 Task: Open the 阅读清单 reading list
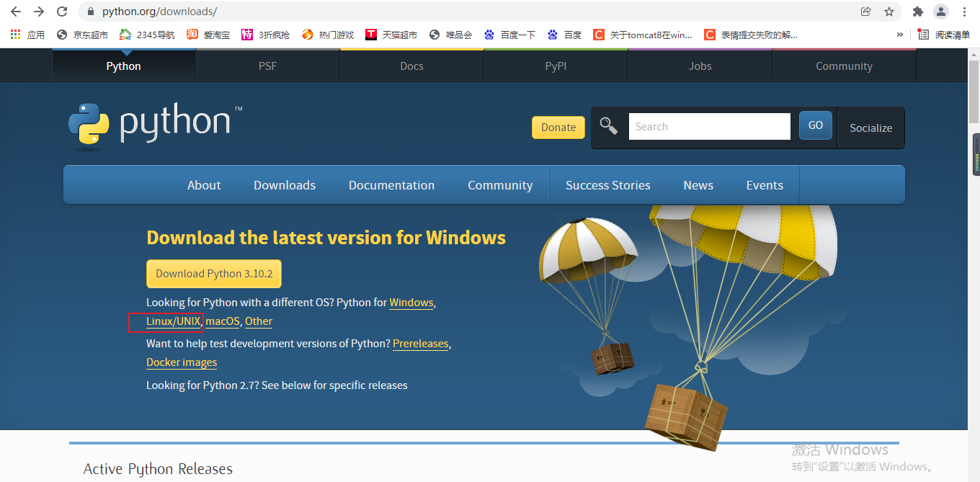coord(944,35)
